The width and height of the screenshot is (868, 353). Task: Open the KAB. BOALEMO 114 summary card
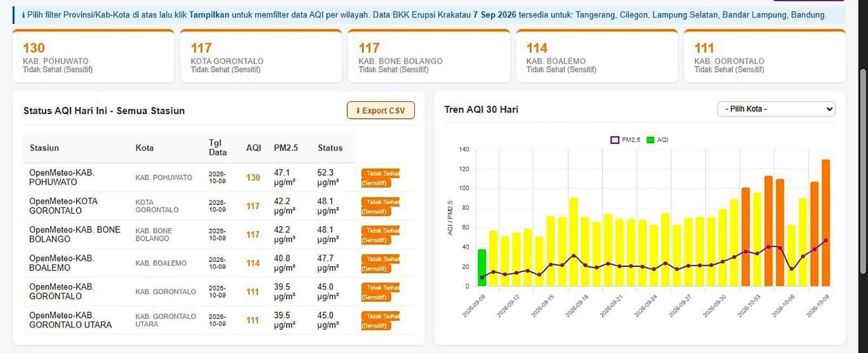pos(597,56)
